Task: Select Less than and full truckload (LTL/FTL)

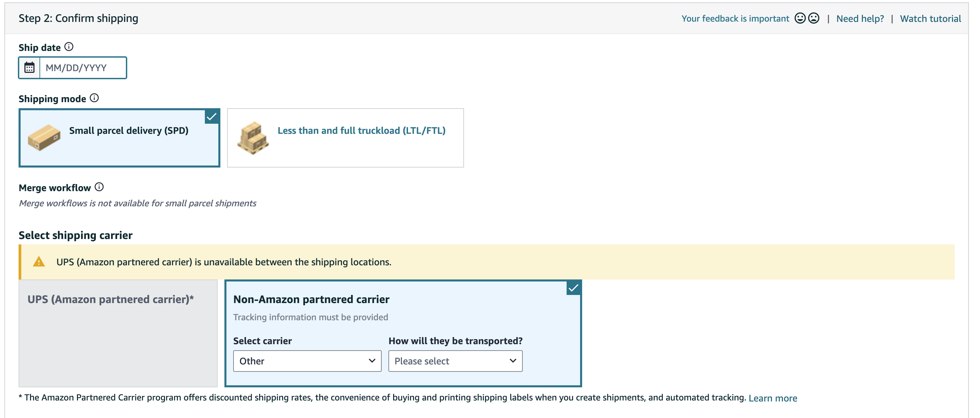Action: tap(346, 138)
